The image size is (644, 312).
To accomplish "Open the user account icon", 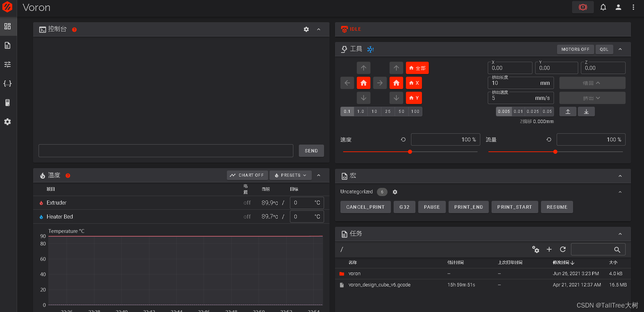I will (618, 7).
